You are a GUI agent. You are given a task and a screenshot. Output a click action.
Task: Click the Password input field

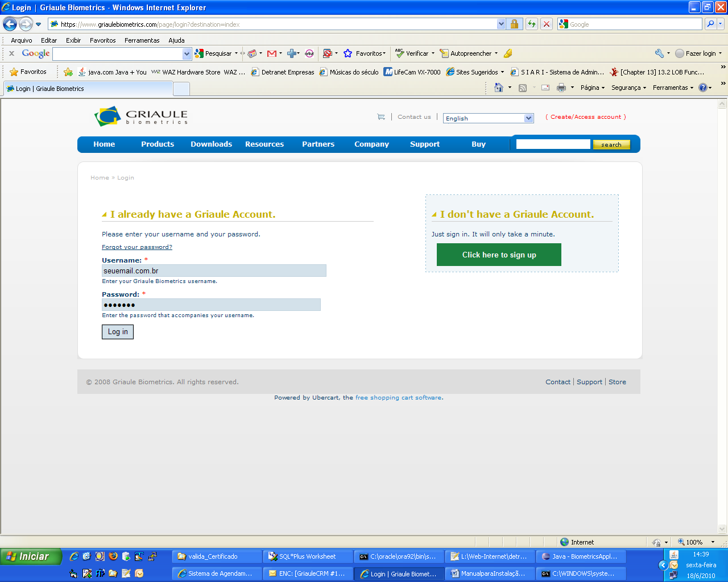coord(211,305)
